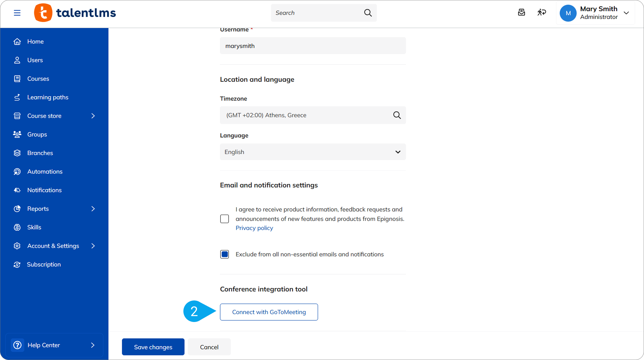Viewport: 644px width, 360px height.
Task: Click the Username input field
Action: pyautogui.click(x=312, y=46)
